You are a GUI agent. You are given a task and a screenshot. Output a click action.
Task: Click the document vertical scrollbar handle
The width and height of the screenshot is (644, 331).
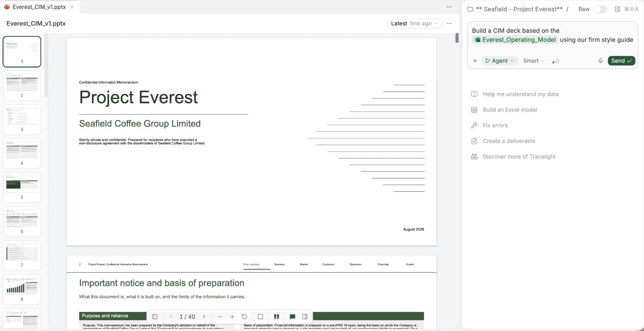coord(457,38)
